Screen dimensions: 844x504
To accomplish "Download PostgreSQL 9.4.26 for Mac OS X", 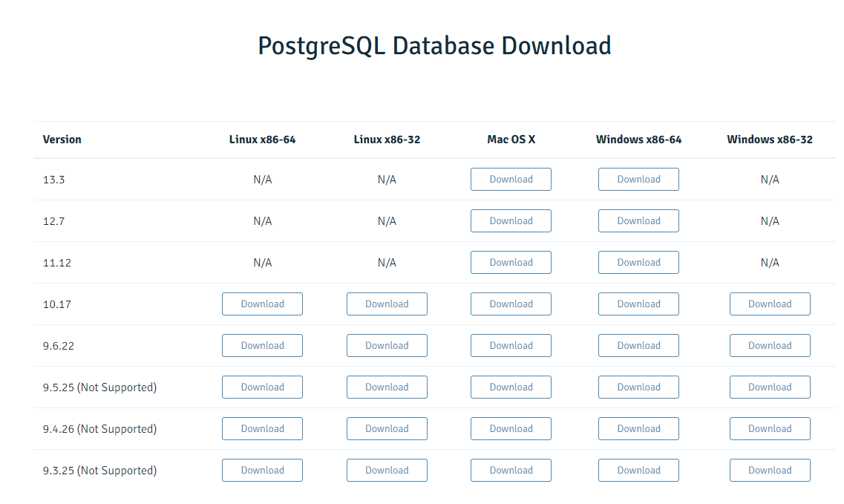I will click(511, 428).
